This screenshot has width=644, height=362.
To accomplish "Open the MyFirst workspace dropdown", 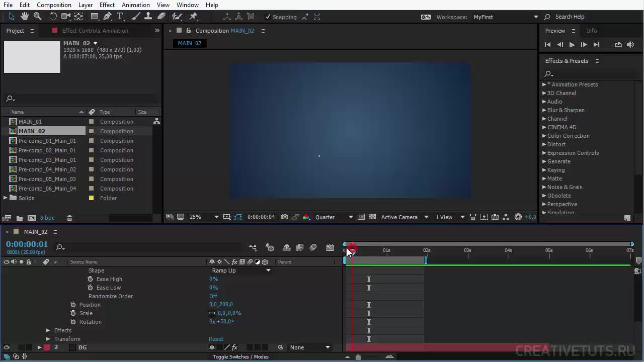I will coord(505,17).
